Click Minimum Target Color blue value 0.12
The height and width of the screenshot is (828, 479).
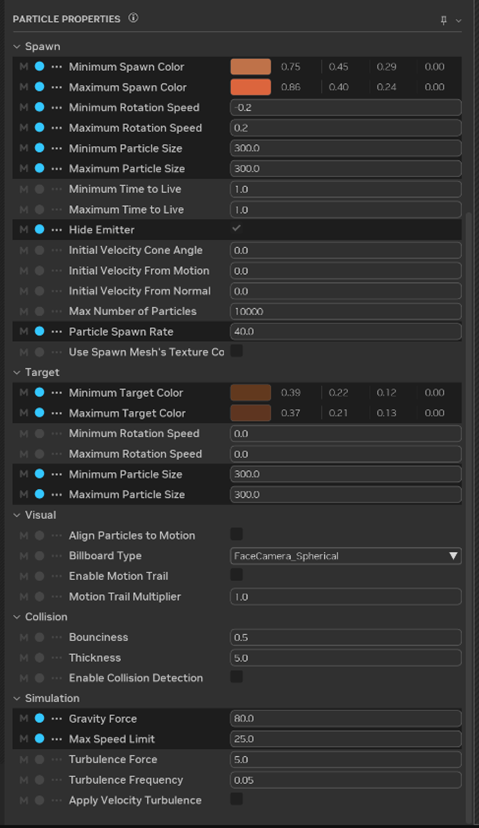tap(387, 392)
